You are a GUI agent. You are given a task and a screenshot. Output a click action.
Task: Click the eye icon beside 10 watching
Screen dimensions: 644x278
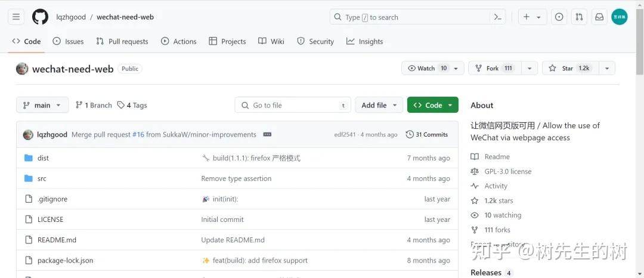pyautogui.click(x=475, y=215)
